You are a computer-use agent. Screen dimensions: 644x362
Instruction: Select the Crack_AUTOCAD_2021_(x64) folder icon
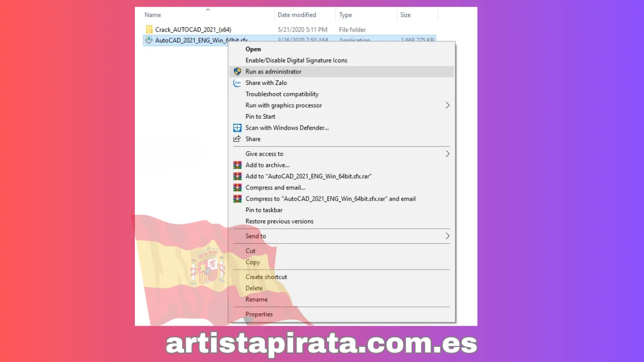(149, 30)
